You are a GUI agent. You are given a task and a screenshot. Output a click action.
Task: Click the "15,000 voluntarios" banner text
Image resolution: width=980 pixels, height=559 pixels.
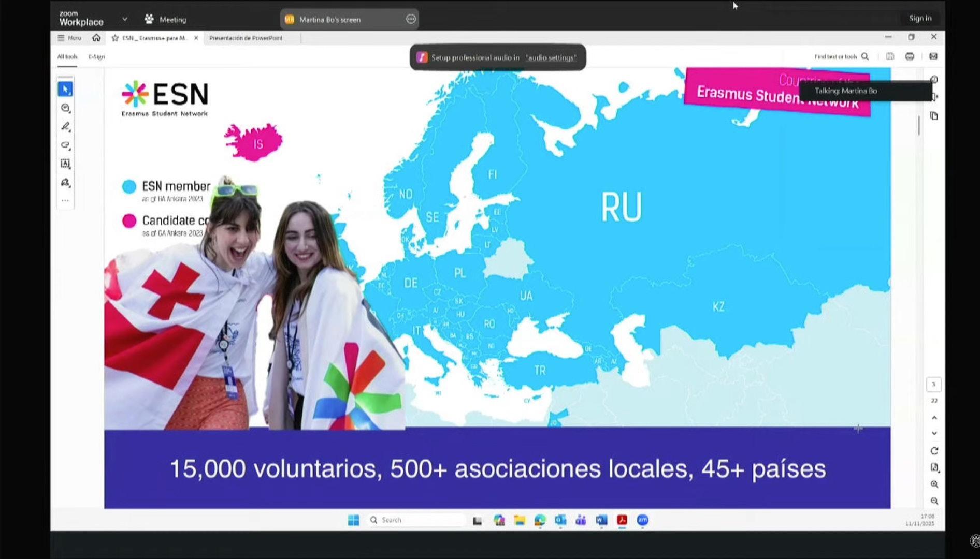click(x=276, y=469)
